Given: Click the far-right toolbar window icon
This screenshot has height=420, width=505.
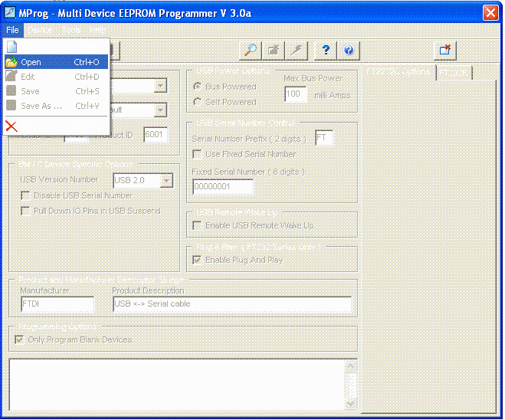Looking at the screenshot, I should coord(447,50).
